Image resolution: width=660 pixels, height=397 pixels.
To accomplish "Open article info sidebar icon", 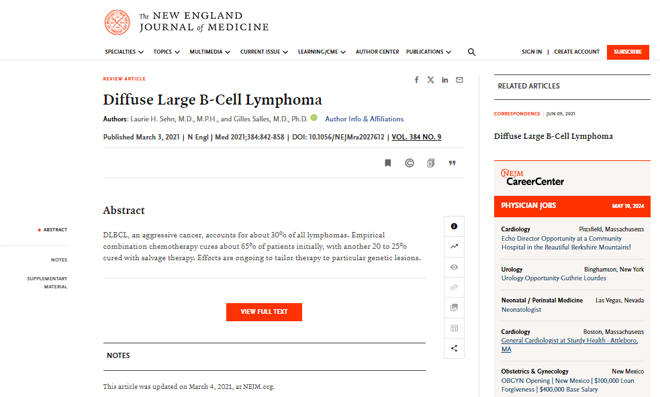I will pos(454,226).
